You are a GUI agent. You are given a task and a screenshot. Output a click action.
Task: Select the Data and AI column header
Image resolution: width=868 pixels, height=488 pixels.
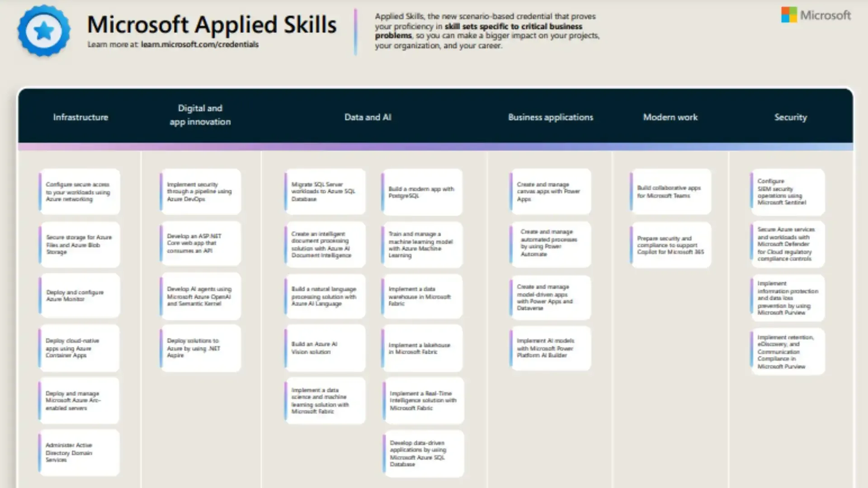click(x=368, y=117)
